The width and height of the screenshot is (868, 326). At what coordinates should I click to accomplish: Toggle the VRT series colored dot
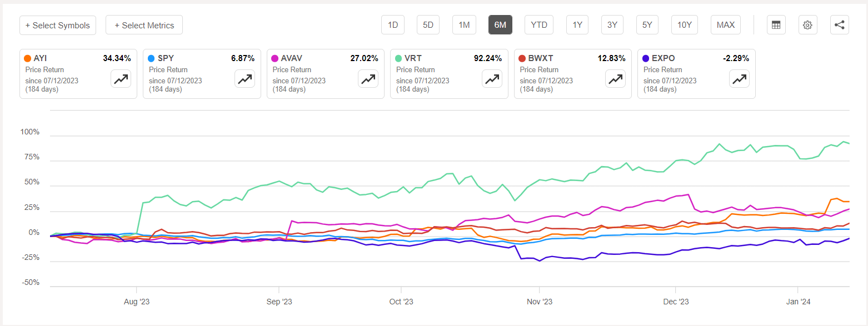click(398, 58)
